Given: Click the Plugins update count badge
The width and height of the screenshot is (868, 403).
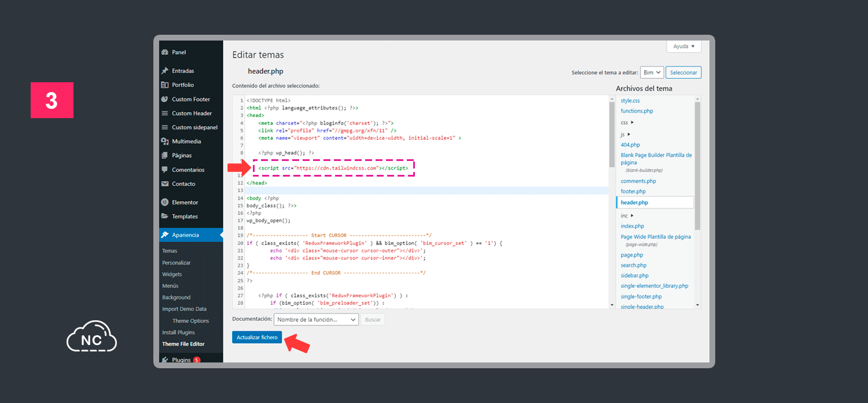Looking at the screenshot, I should pyautogui.click(x=197, y=360).
